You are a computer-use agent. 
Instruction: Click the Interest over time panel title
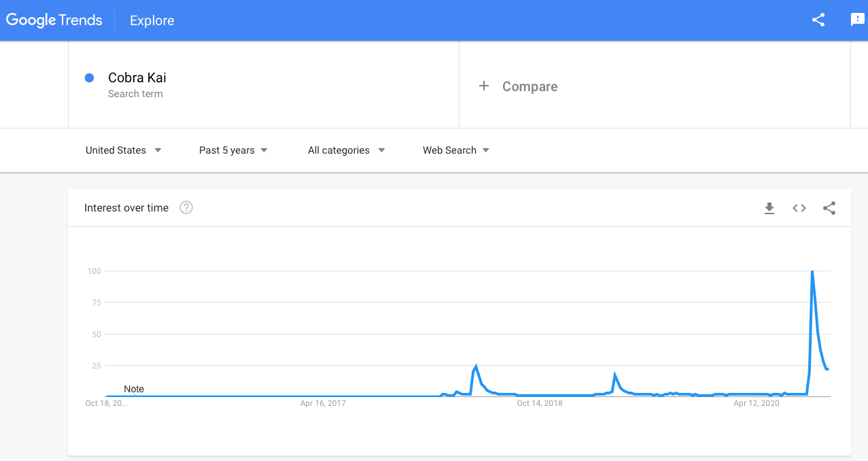click(x=126, y=207)
